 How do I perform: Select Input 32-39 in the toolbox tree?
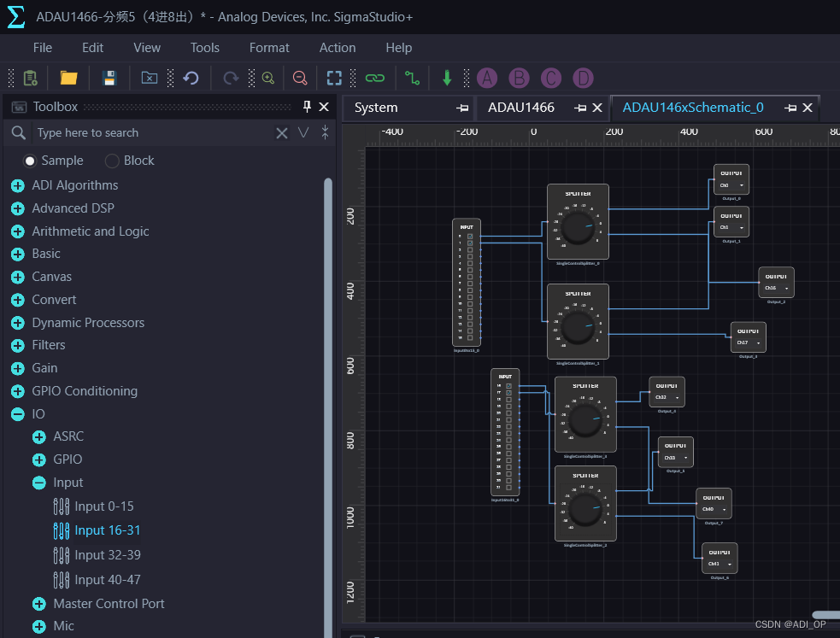(108, 555)
